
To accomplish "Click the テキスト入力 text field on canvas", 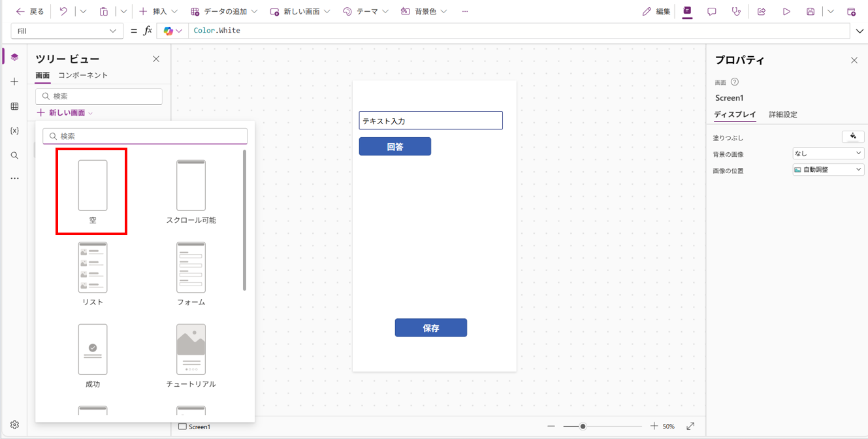I will pos(430,120).
